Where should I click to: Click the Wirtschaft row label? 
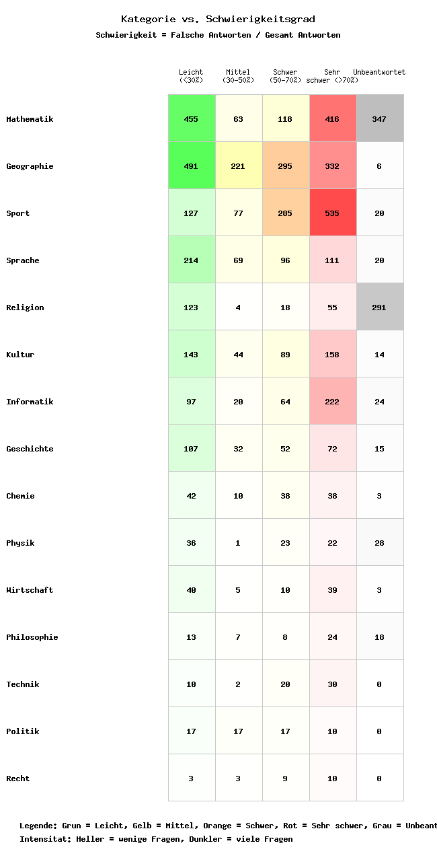30,590
